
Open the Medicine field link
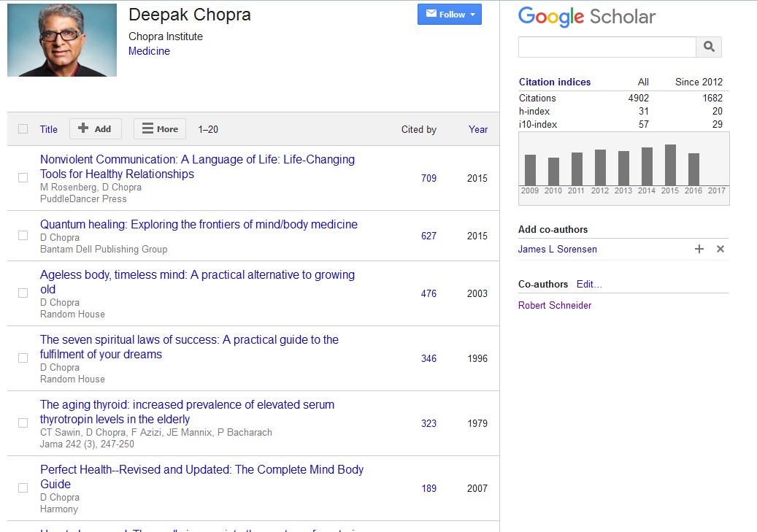[149, 51]
